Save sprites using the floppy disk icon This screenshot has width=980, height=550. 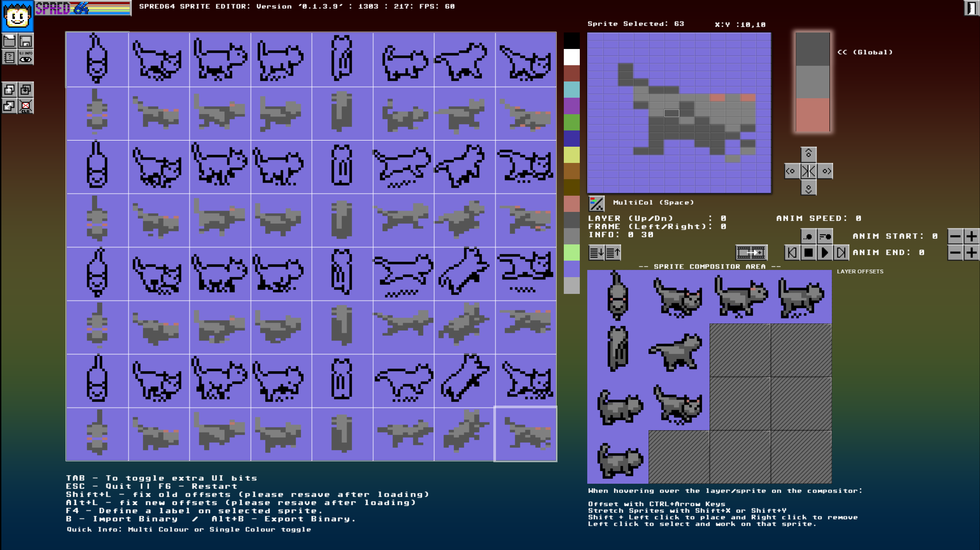pyautogui.click(x=26, y=41)
